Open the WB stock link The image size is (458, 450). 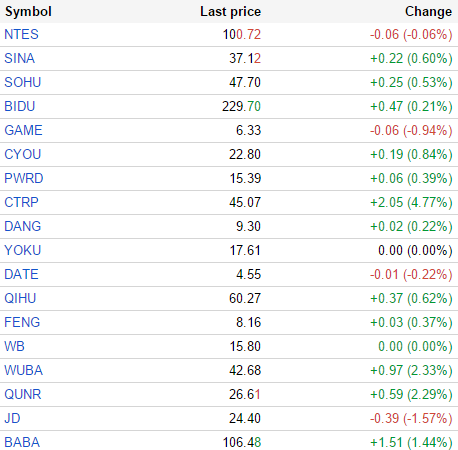[14, 346]
